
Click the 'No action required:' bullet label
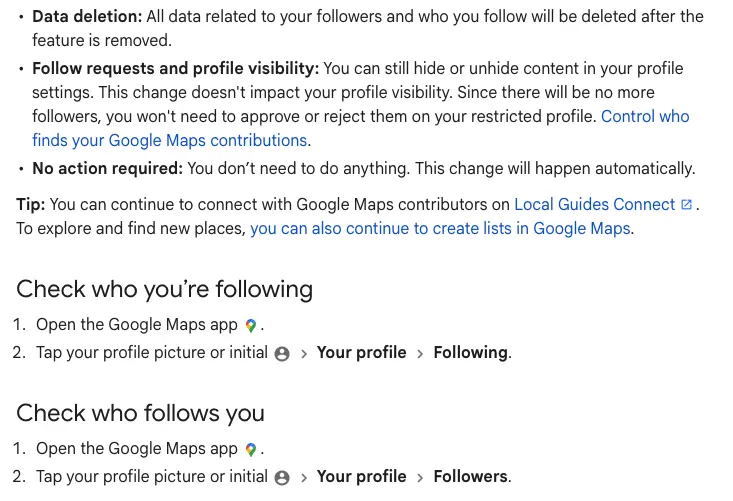(108, 168)
